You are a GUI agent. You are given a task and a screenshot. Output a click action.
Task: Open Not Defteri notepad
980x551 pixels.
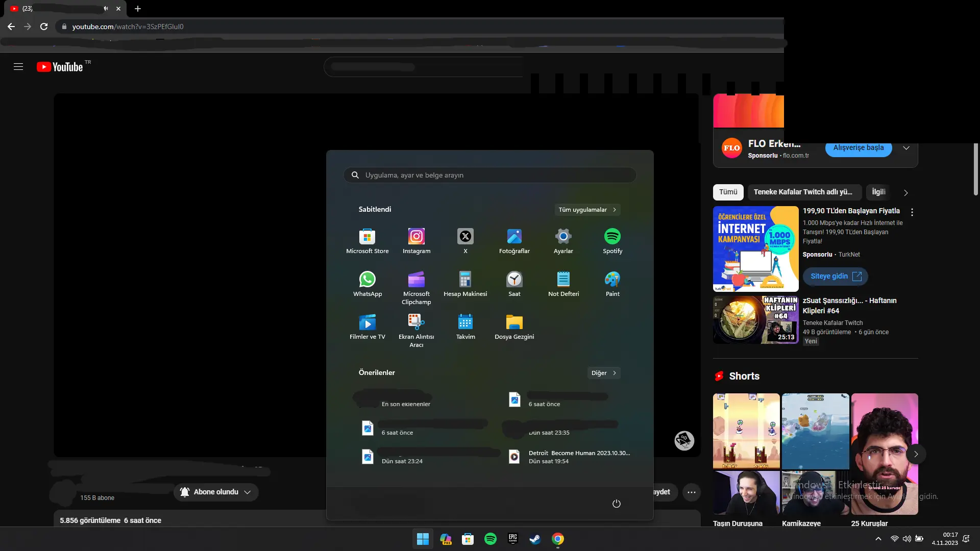[563, 284]
